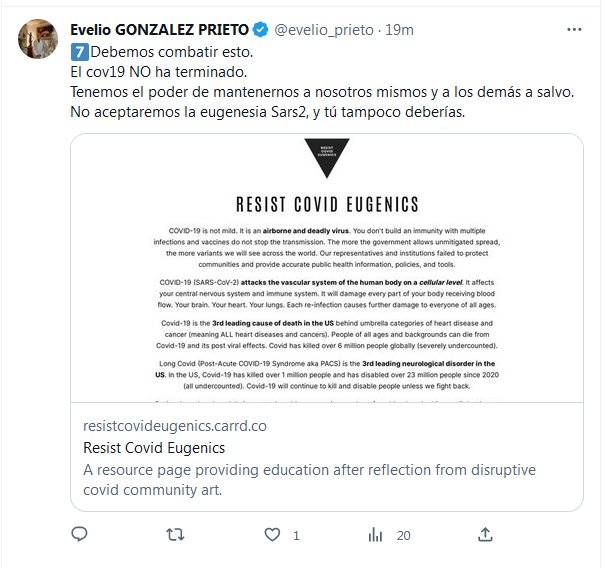Retweet this post using the retweet icon
This screenshot has width=606, height=568.
point(174,536)
